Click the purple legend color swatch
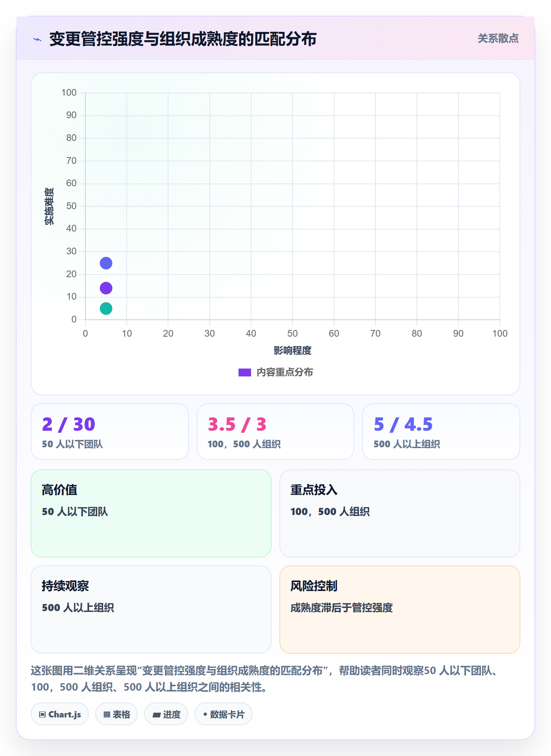The height and width of the screenshot is (756, 551). point(245,372)
